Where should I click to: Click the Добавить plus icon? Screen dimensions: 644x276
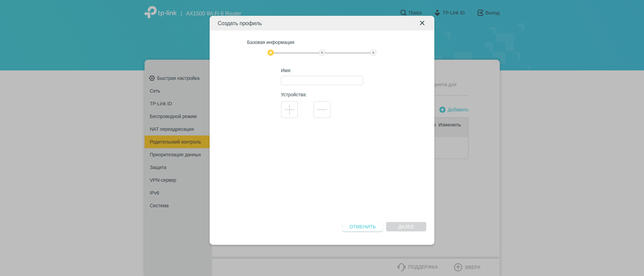pyautogui.click(x=442, y=110)
